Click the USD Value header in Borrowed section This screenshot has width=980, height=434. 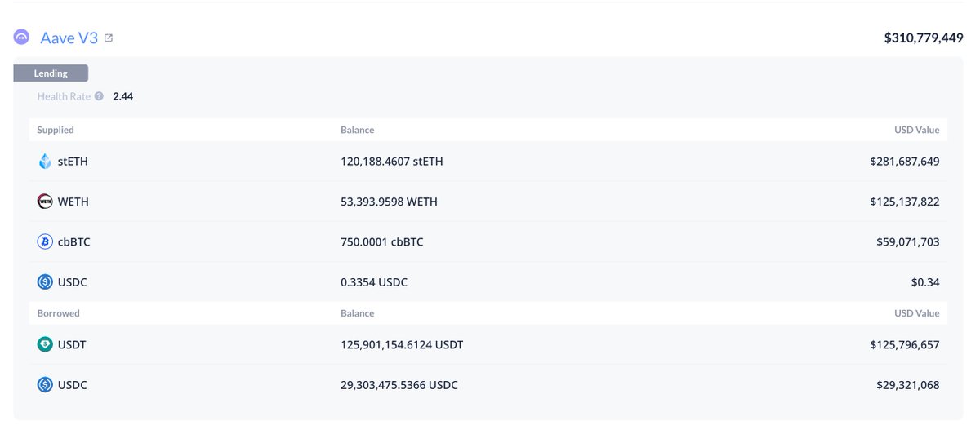[917, 313]
